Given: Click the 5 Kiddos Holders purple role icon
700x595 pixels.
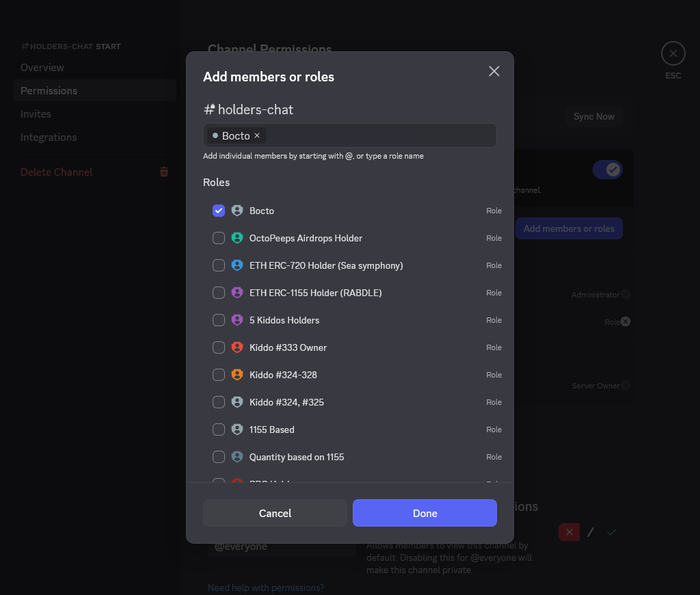Looking at the screenshot, I should [x=237, y=320].
